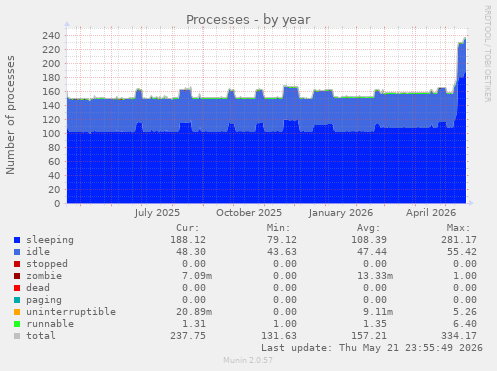Click the 0 y-axis tick label

tap(57, 204)
